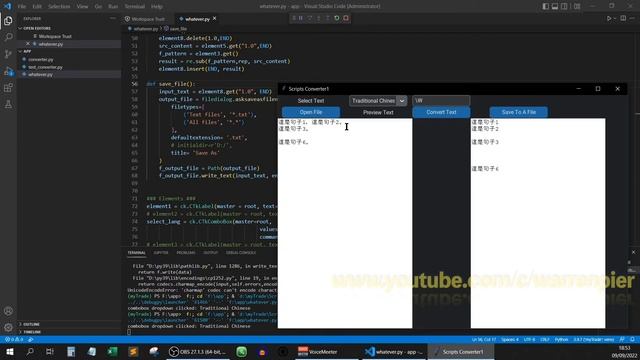Screen dimensions: 640x360
Task: Click Save To A File button
Action: pyautogui.click(x=519, y=112)
